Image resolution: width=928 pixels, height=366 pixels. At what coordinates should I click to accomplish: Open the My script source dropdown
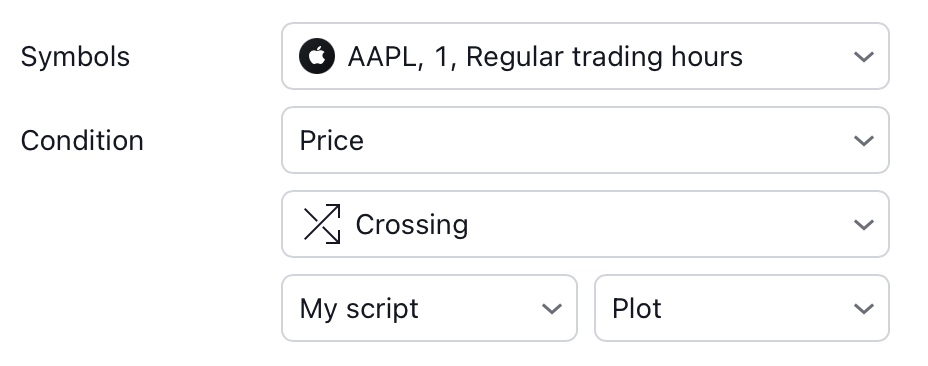click(429, 308)
